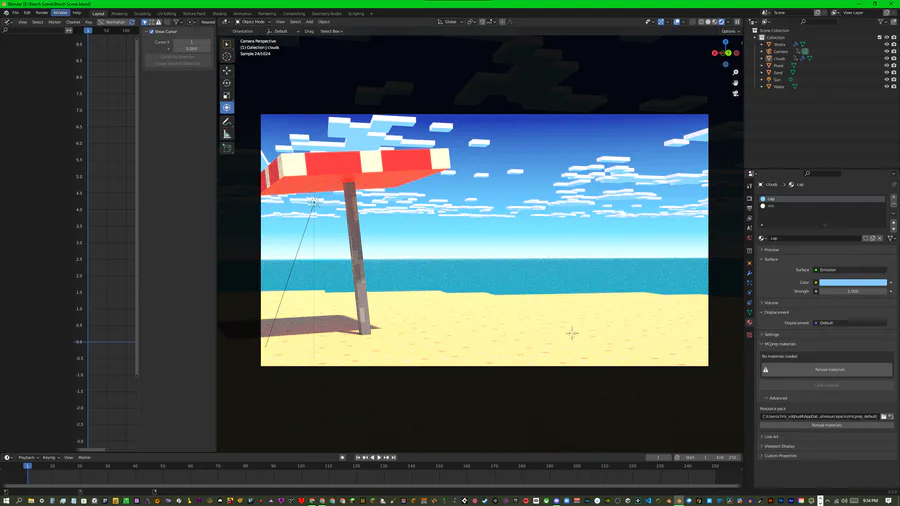Activate the Select Box tool icon
Image resolution: width=900 pixels, height=506 pixels.
pos(227,44)
